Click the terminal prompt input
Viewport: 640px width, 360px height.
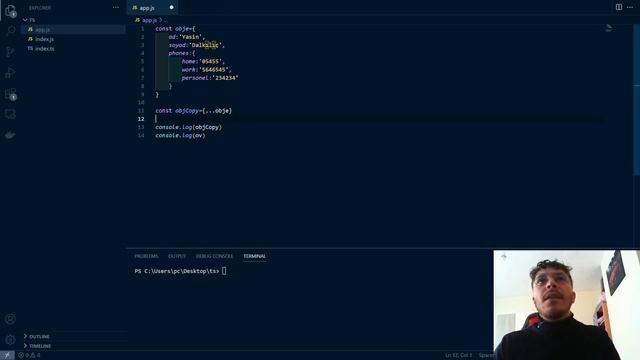point(224,271)
